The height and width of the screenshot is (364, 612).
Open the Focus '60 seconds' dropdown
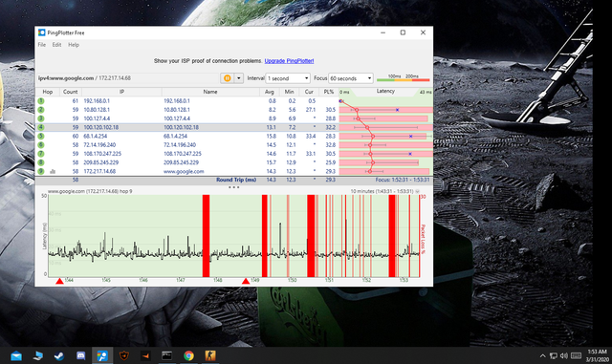coord(351,78)
